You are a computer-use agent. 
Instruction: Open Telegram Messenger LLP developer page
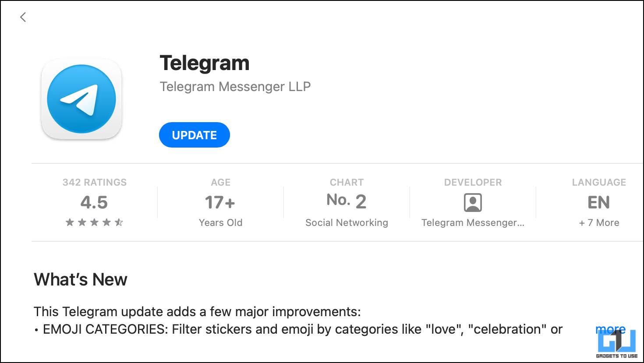pos(235,87)
